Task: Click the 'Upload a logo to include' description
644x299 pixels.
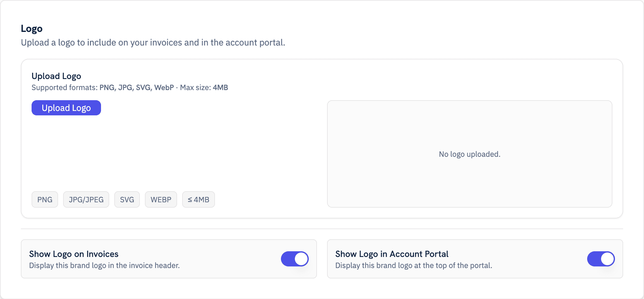Action: pos(153,42)
